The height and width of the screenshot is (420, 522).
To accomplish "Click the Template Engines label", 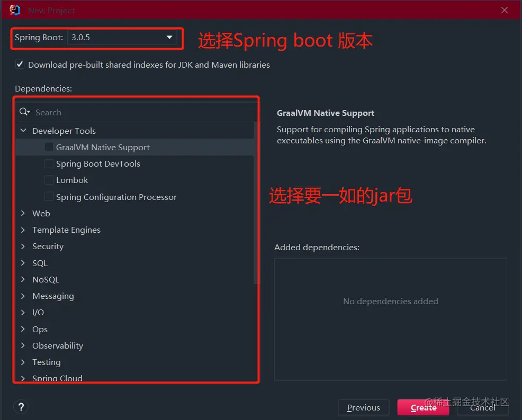I will [66, 230].
